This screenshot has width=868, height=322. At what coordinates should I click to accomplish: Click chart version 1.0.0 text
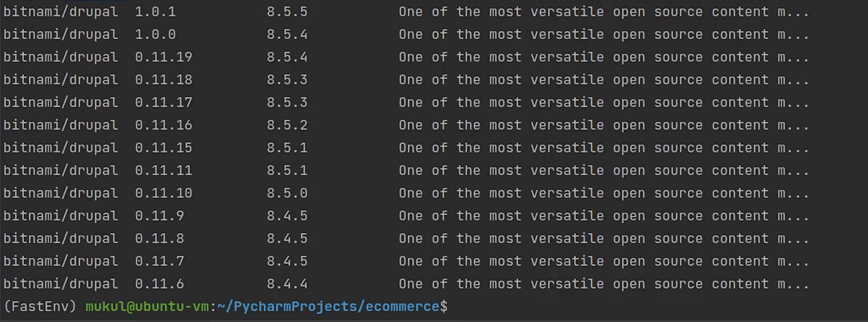[x=155, y=35]
